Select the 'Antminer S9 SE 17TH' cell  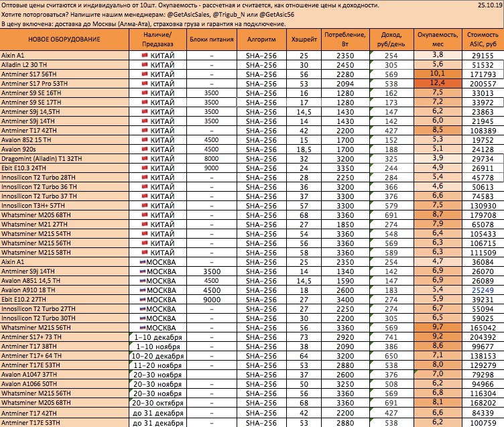tap(64, 103)
